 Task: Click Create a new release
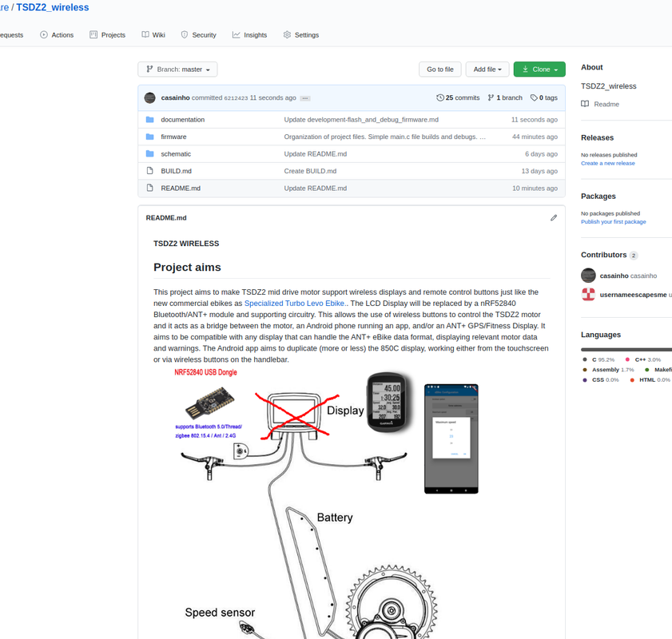(608, 163)
